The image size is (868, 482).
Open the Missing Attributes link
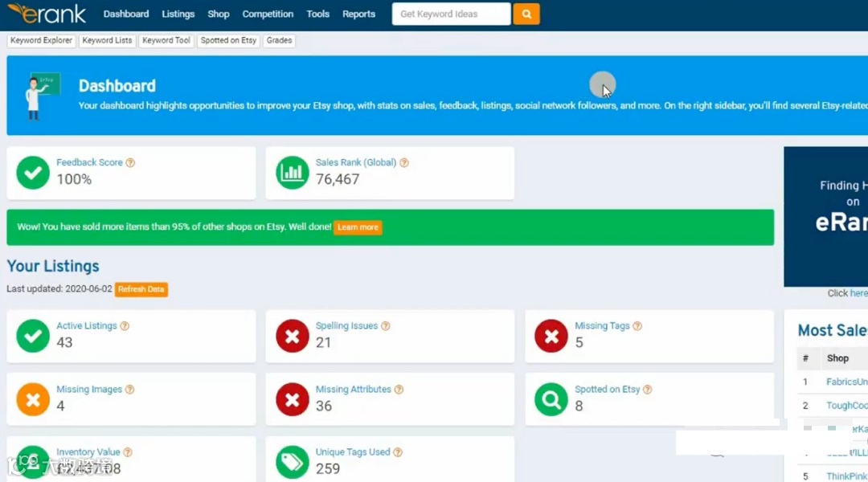coord(353,390)
